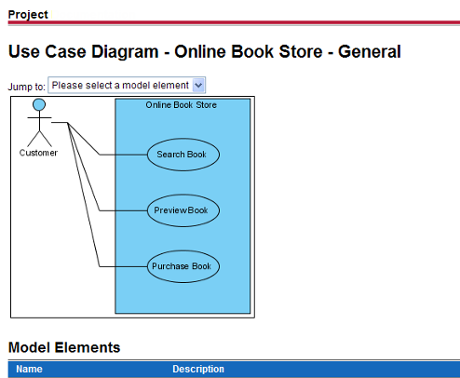Click the PreviewBook use case ellipse

click(183, 211)
